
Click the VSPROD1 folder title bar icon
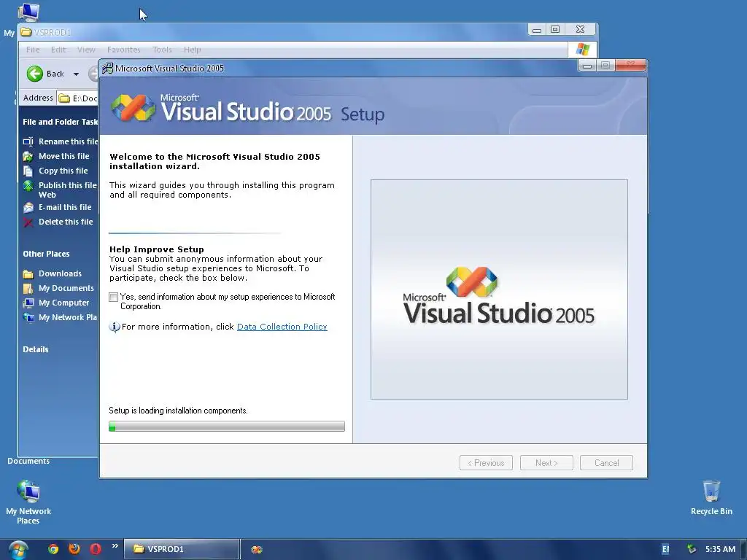(26, 32)
